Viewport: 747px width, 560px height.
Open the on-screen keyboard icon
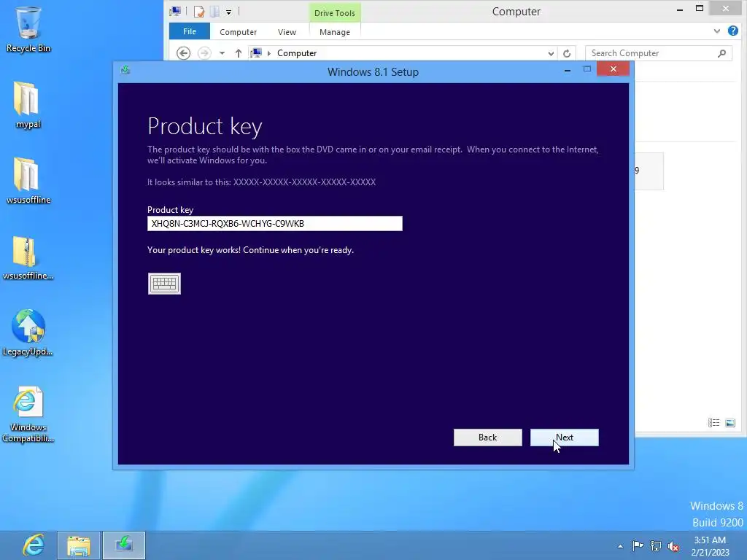coord(164,284)
